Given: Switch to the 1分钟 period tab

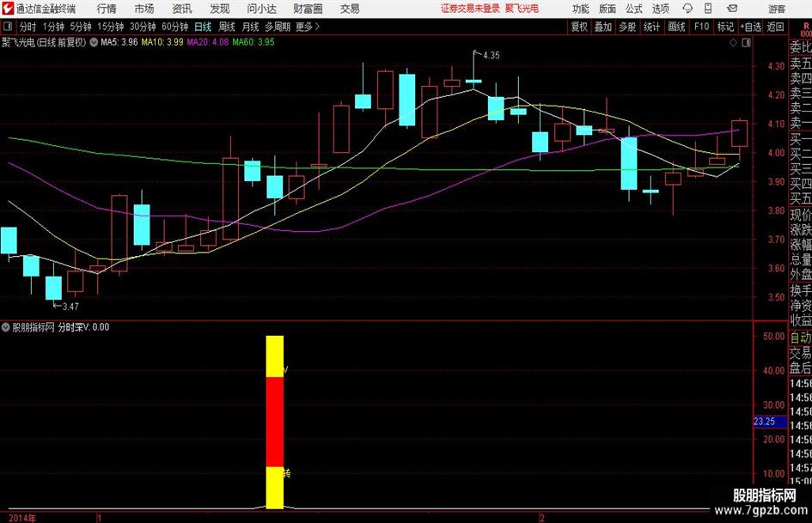Looking at the screenshot, I should (x=53, y=27).
